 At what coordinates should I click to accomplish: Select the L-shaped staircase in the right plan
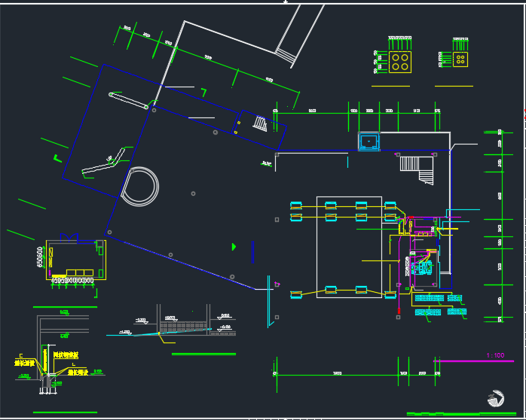tap(417, 170)
